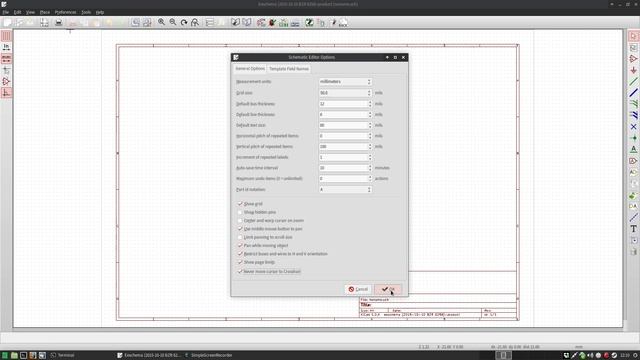
Task: Switch to Terminal in the taskbar
Action: click(x=63, y=355)
